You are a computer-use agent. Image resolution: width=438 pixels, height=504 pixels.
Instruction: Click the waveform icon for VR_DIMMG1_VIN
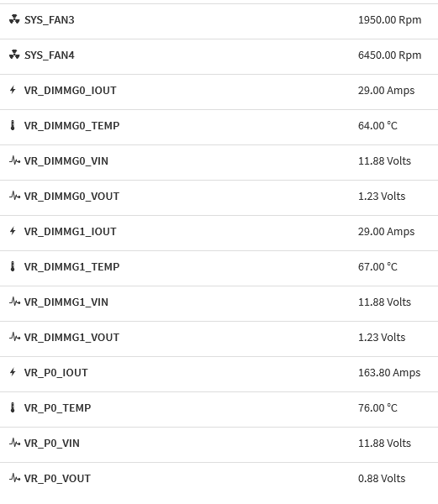[15, 302]
